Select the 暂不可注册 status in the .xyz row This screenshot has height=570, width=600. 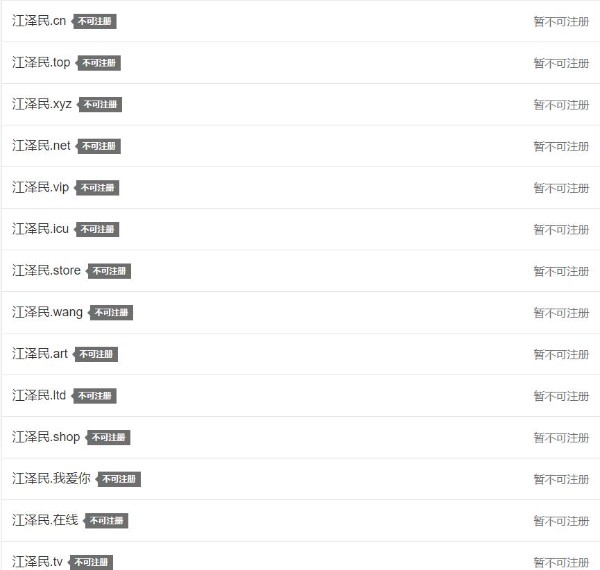click(561, 105)
